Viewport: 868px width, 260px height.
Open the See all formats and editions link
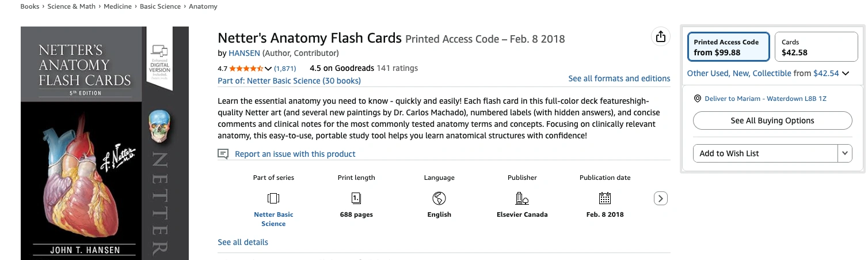(619, 78)
